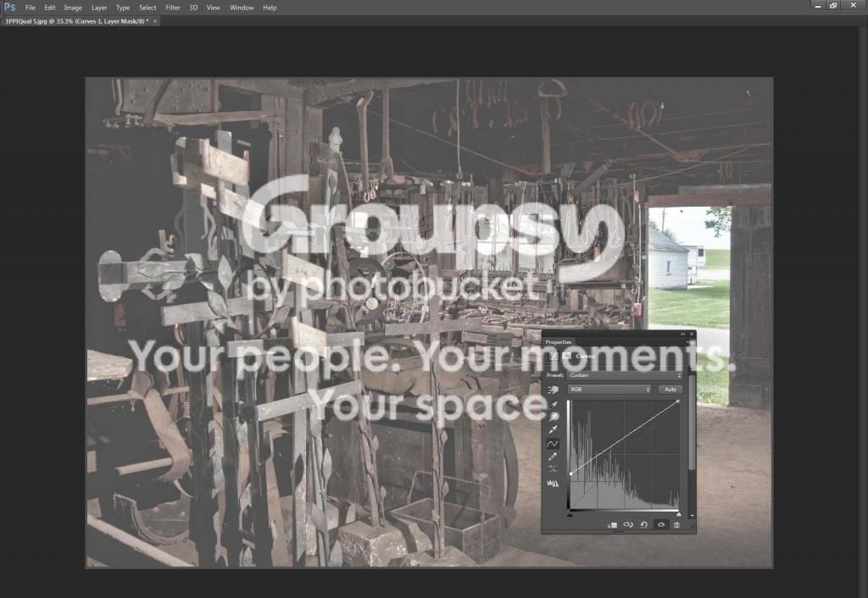Click the Photoshop Ps logo icon
The image size is (868, 598).
coord(9,7)
